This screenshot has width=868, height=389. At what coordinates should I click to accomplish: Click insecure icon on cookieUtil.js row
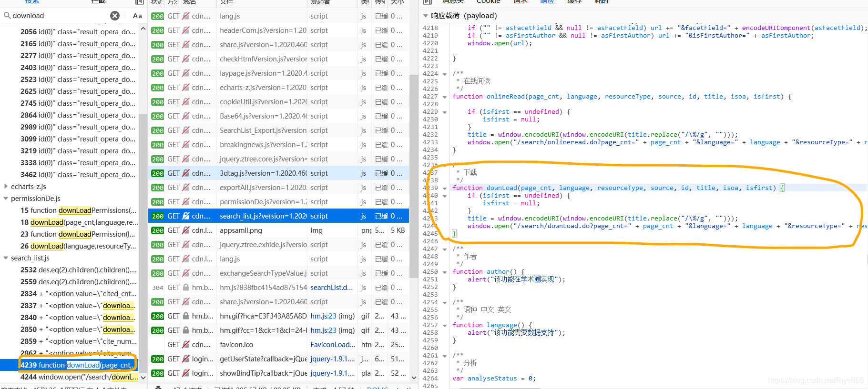tap(186, 102)
